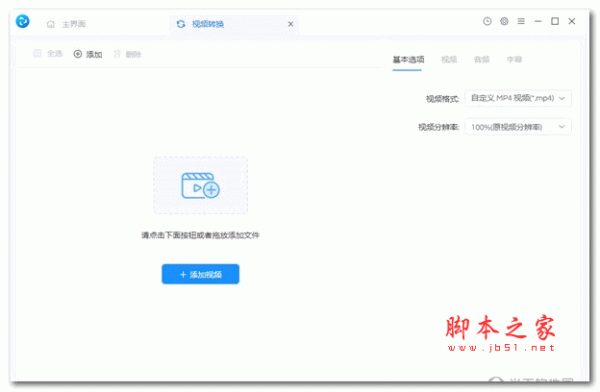Minimize the window
600x392 pixels.
[538, 21]
